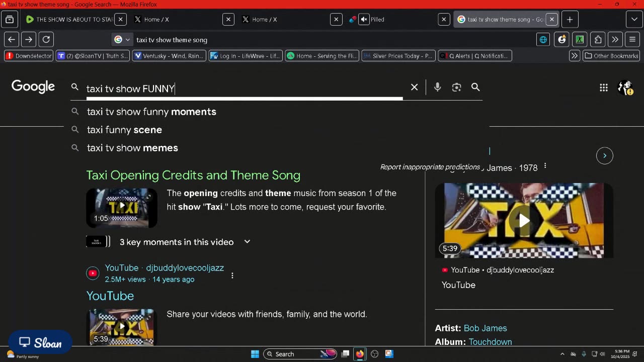The height and width of the screenshot is (362, 644).
Task: Close the taxi tv show theme song tab
Action: click(x=552, y=20)
